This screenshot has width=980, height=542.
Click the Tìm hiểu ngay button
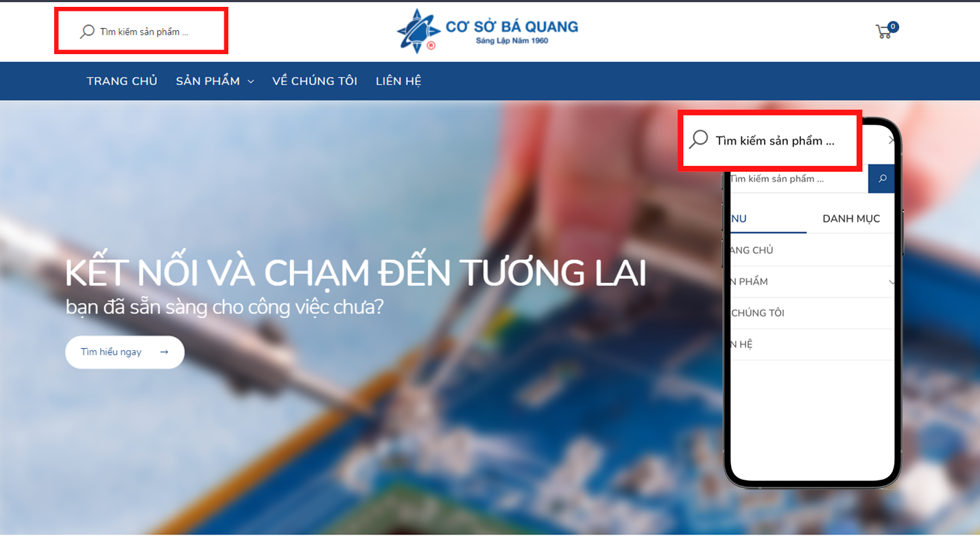click(x=125, y=352)
